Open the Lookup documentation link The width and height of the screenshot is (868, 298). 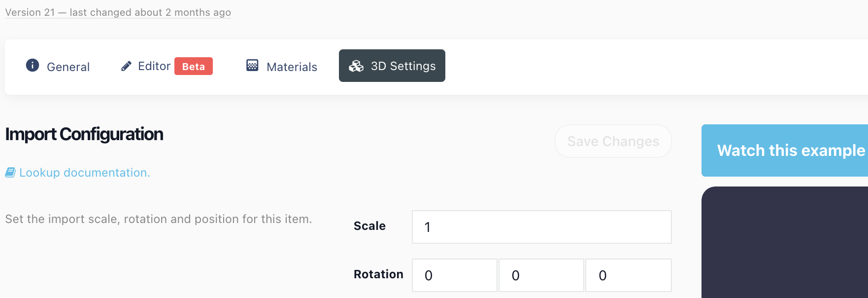pyautogui.click(x=85, y=173)
